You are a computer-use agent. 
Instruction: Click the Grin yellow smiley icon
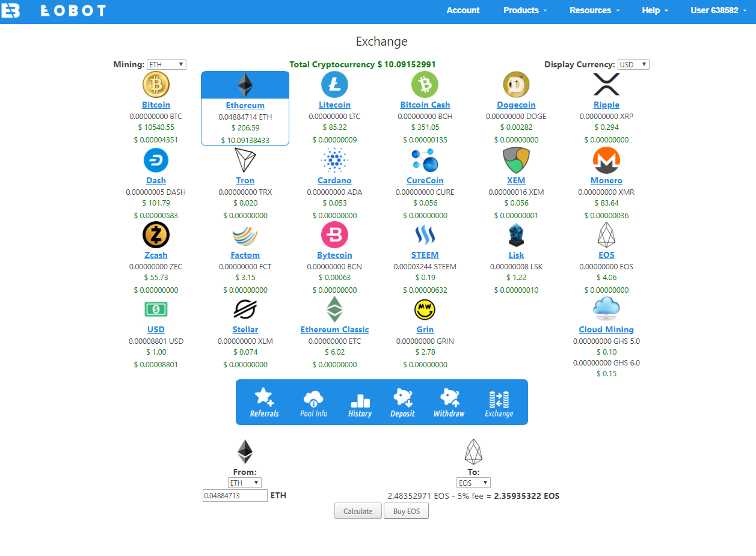(425, 310)
